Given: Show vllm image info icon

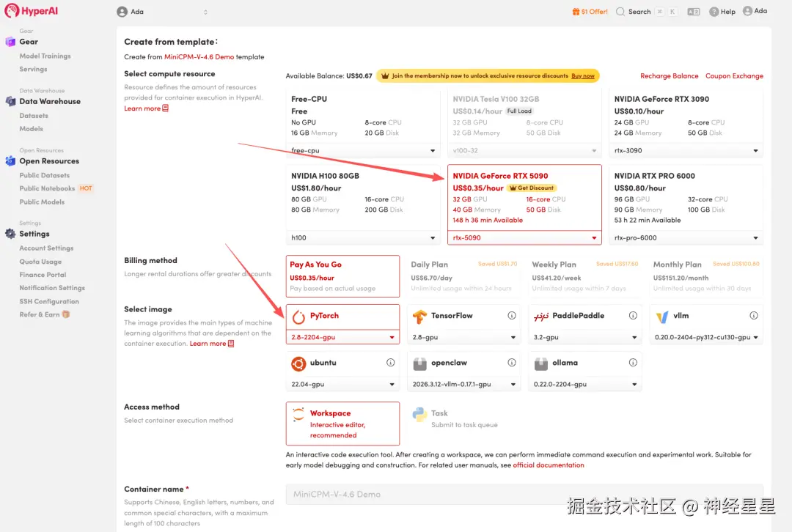Looking at the screenshot, I should 754,316.
